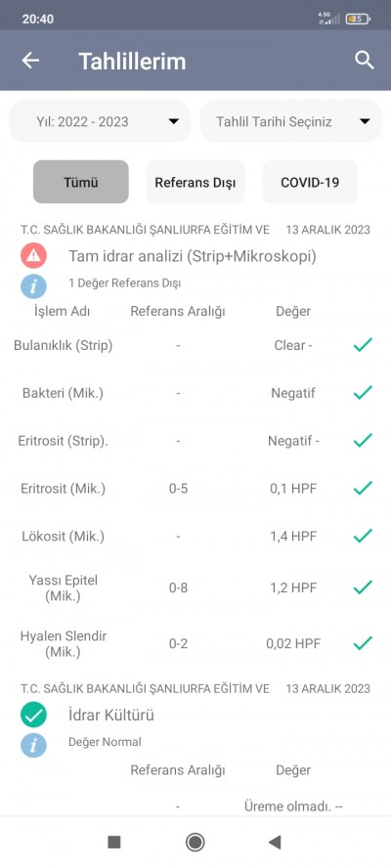
Task: Open Tahlil Tarihi Seçiniz dropdown
Action: point(290,121)
